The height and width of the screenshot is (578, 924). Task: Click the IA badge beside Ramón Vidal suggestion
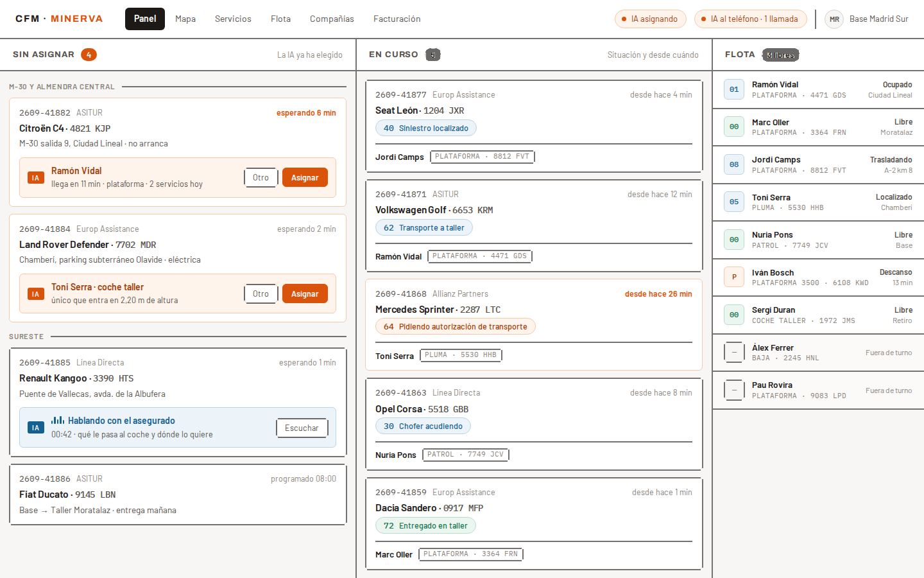pyautogui.click(x=35, y=178)
